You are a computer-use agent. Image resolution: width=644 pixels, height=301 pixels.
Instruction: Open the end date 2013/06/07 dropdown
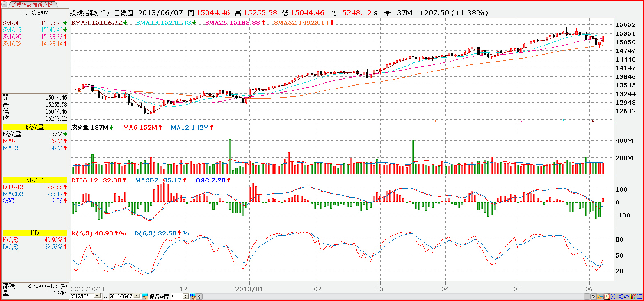[137, 296]
